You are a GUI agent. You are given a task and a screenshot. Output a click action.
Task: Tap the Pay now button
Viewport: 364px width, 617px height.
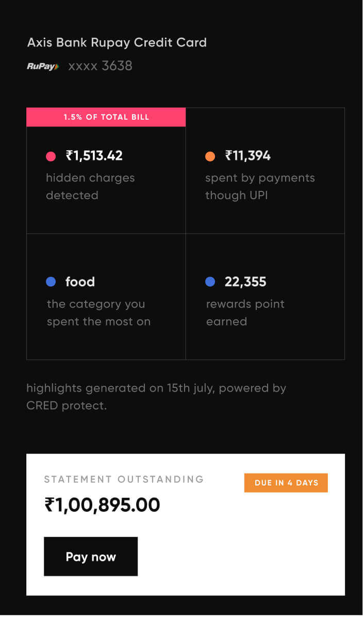[x=91, y=556]
